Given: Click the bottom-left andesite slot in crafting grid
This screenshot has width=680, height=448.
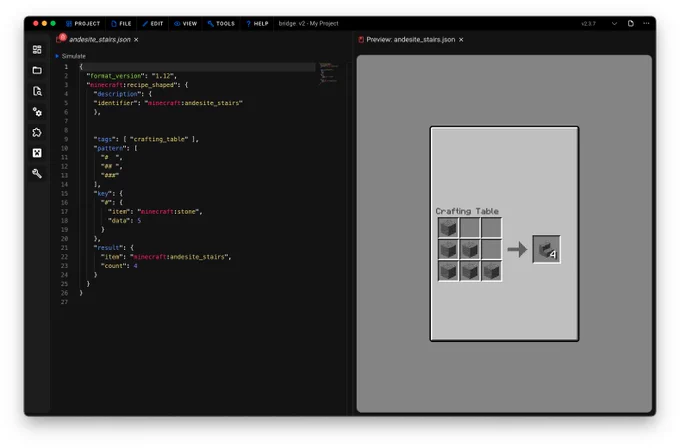Looking at the screenshot, I should pos(448,271).
